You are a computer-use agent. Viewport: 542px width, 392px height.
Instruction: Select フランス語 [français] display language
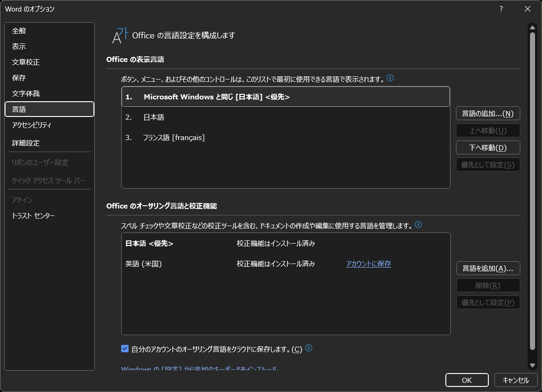[285, 137]
